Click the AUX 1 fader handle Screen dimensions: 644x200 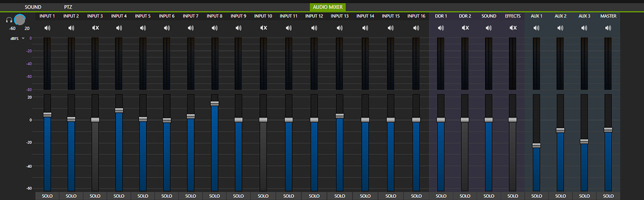pyautogui.click(x=537, y=145)
